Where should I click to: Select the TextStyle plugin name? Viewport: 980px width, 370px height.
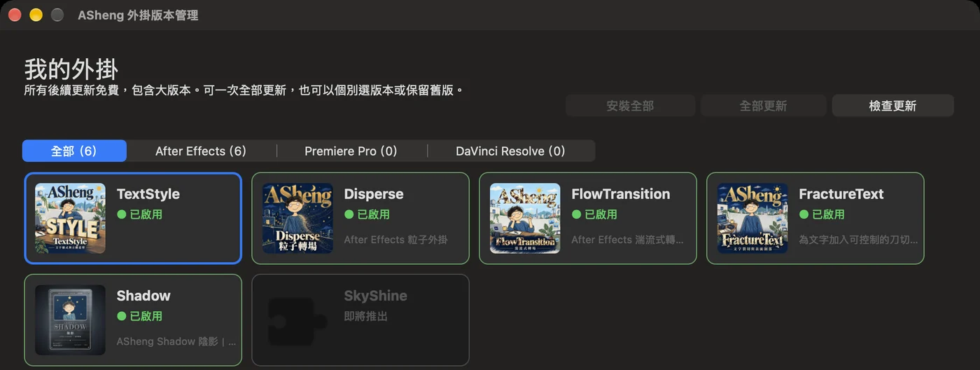coord(148,194)
